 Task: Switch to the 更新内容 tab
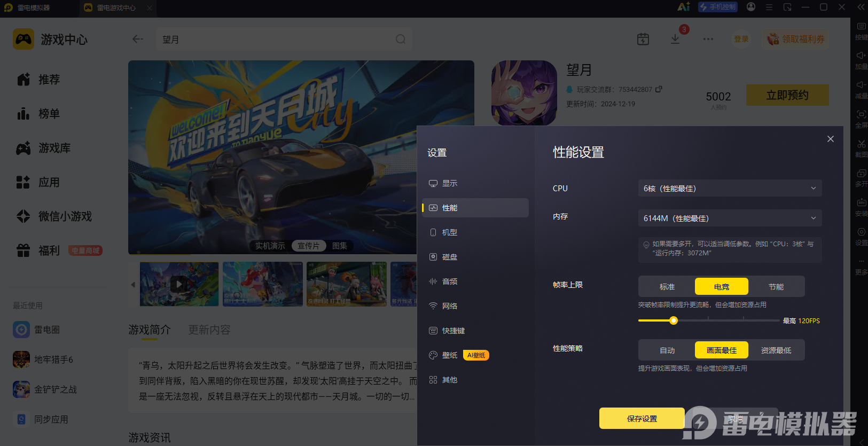(209, 330)
